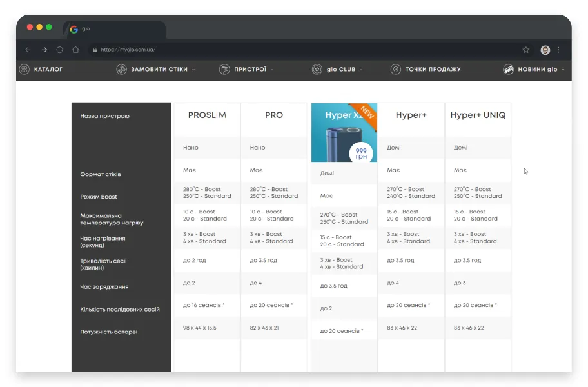
Task: Click the Формат стіків row label
Action: coord(101,174)
